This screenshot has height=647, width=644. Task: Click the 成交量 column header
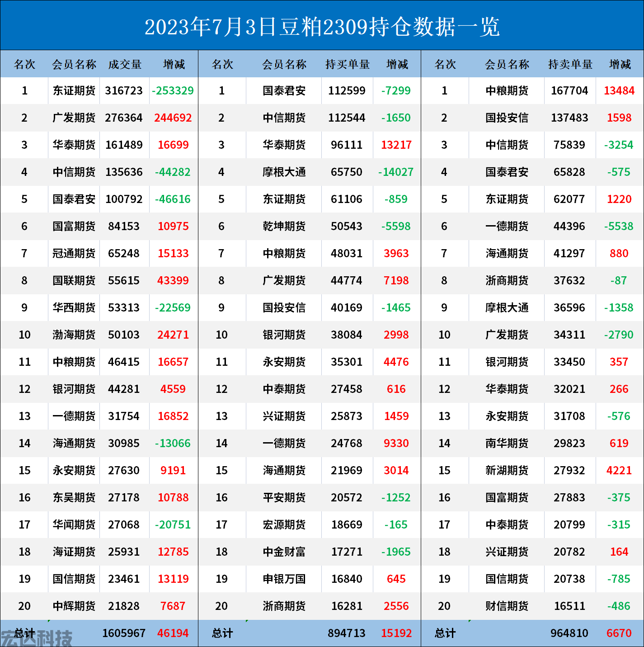pyautogui.click(x=125, y=64)
